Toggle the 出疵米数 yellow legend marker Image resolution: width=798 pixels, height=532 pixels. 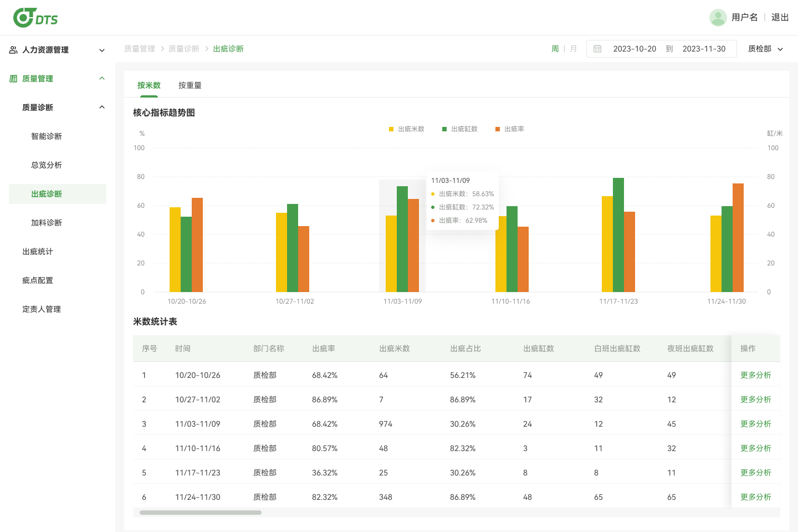click(x=391, y=129)
